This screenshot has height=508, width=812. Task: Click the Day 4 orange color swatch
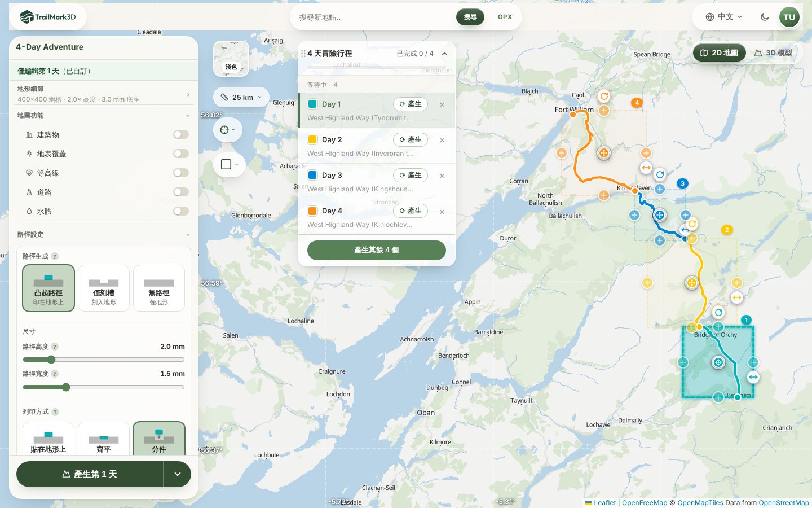pyautogui.click(x=312, y=211)
